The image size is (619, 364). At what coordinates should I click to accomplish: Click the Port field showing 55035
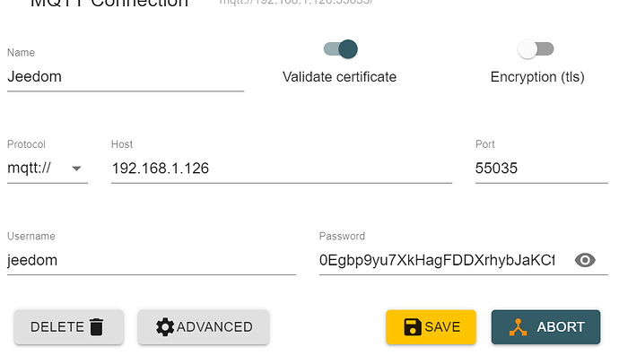click(541, 168)
